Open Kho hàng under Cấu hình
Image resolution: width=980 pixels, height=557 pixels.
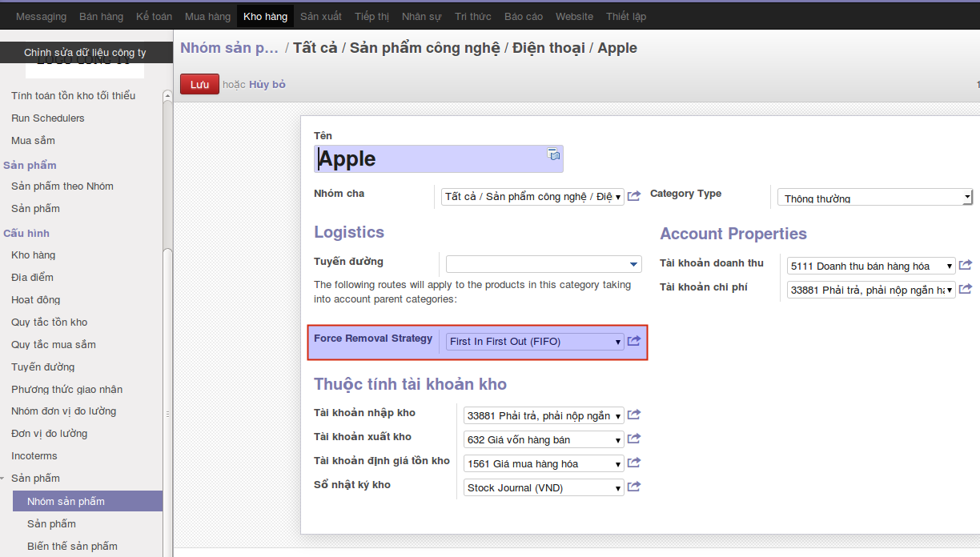(34, 255)
